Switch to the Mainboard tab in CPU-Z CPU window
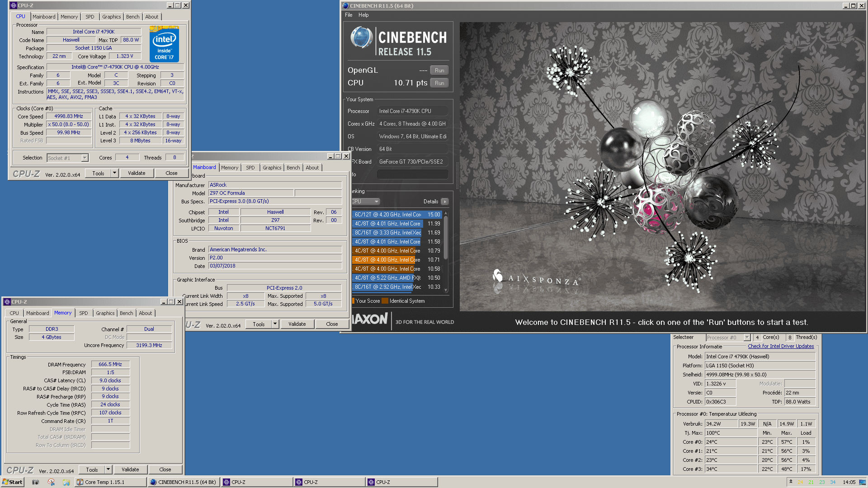The height and width of the screenshot is (488, 868). coord(44,17)
